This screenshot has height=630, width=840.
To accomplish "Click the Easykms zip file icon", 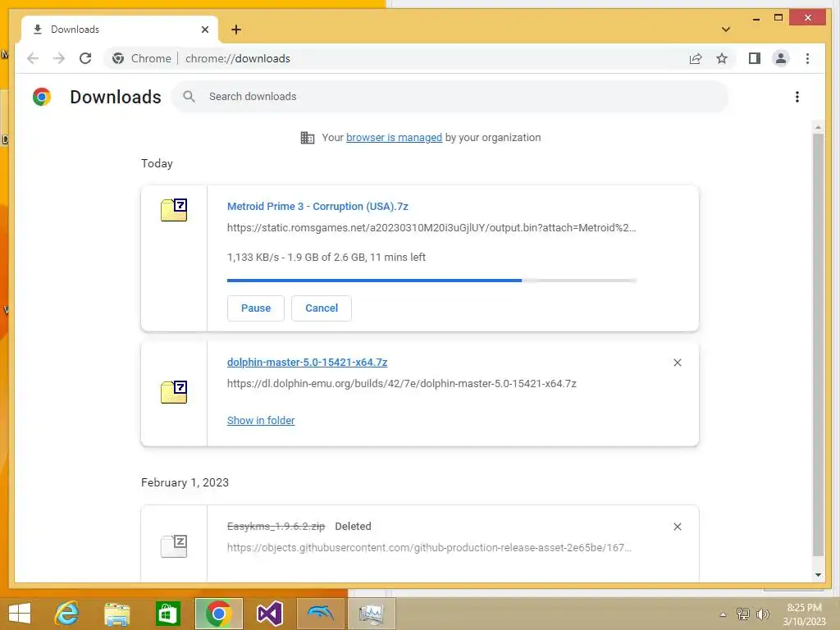I will point(174,546).
